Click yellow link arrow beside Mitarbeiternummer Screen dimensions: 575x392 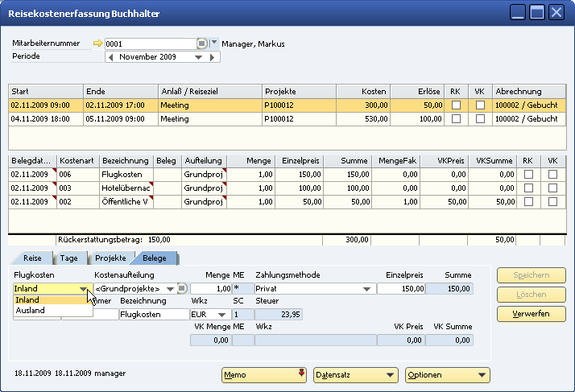(x=99, y=43)
